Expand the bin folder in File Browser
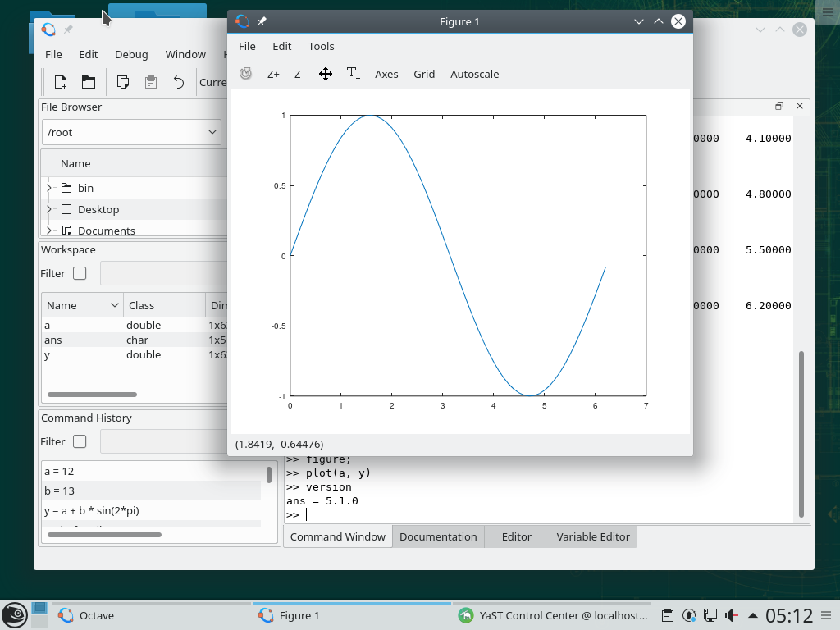Viewport: 840px width, 630px height. tap(49, 188)
